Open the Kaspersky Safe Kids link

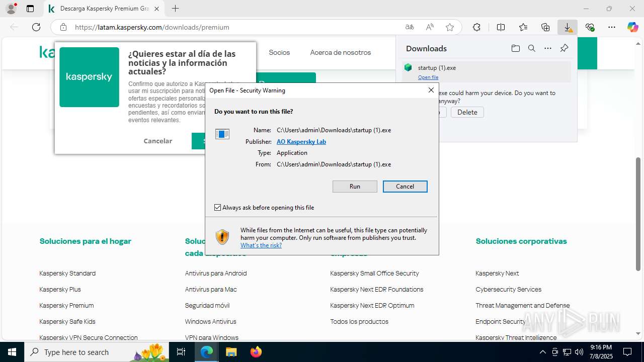(67, 321)
